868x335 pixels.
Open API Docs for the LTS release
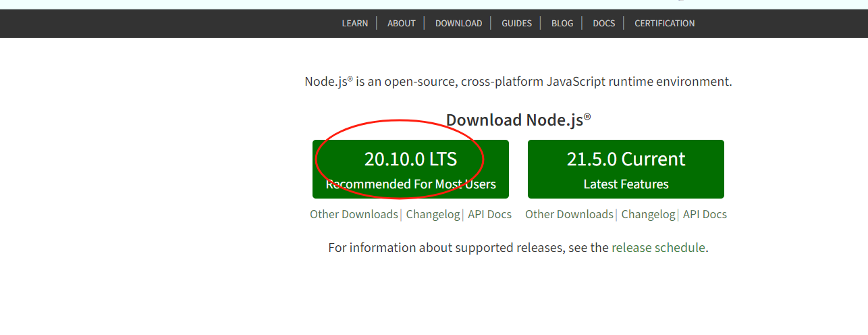pos(489,214)
